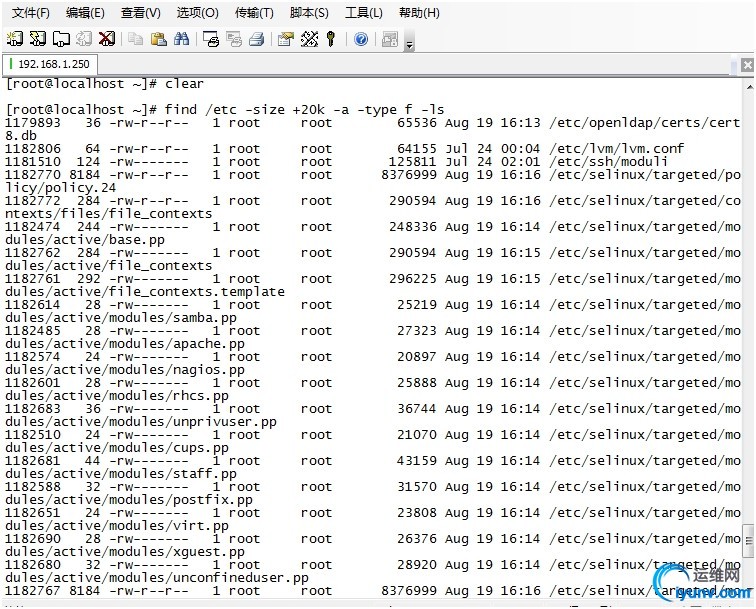Click 'dules/active/modules/nagios.pp' text

[x=125, y=370]
